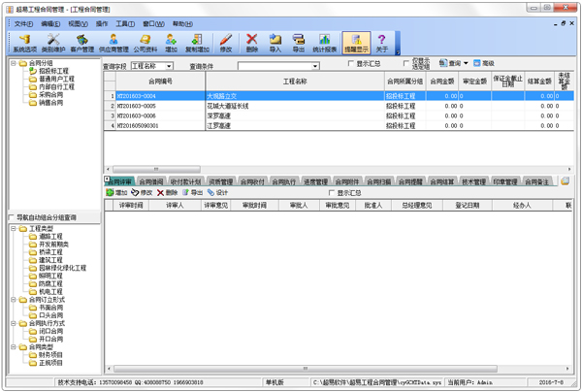Select 书面合同 tree item
This screenshot has width=582, height=392.
[51, 308]
